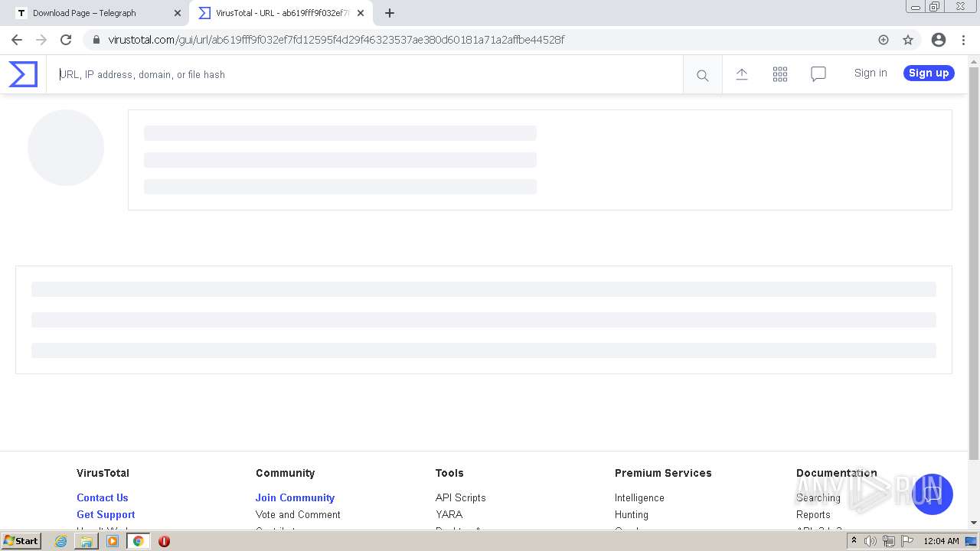Click the Join Community link
The width and height of the screenshot is (980, 551).
point(295,497)
